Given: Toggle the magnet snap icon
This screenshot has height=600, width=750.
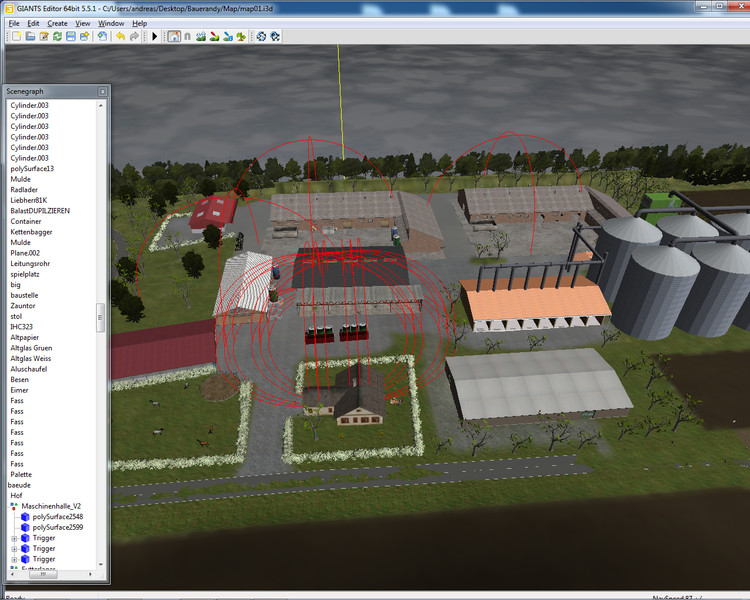Looking at the screenshot, I should [x=188, y=36].
